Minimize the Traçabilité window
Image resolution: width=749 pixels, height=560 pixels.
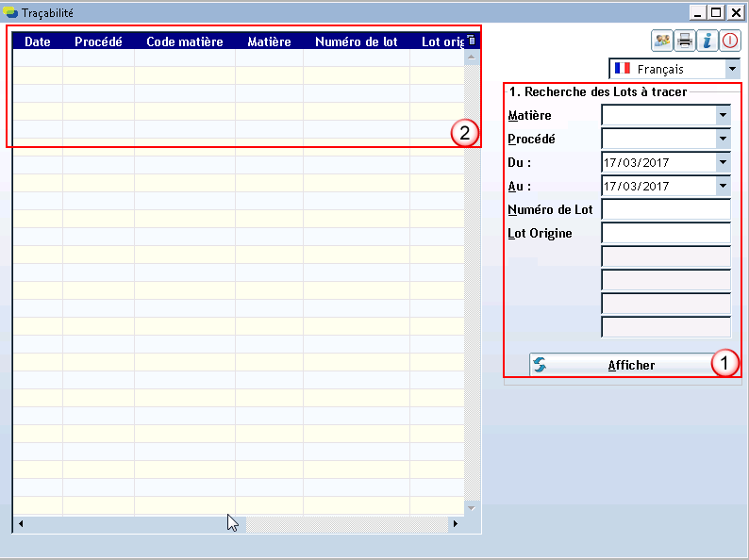(698, 12)
